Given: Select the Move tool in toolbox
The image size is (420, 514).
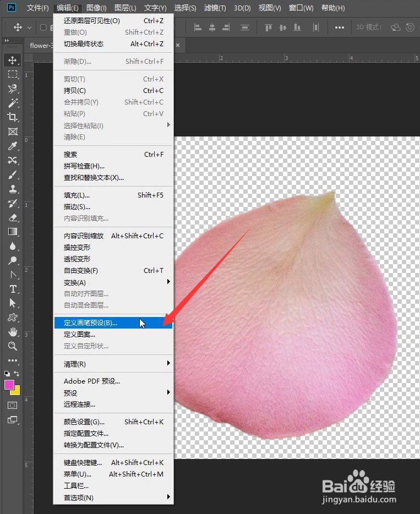Looking at the screenshot, I should click(13, 60).
